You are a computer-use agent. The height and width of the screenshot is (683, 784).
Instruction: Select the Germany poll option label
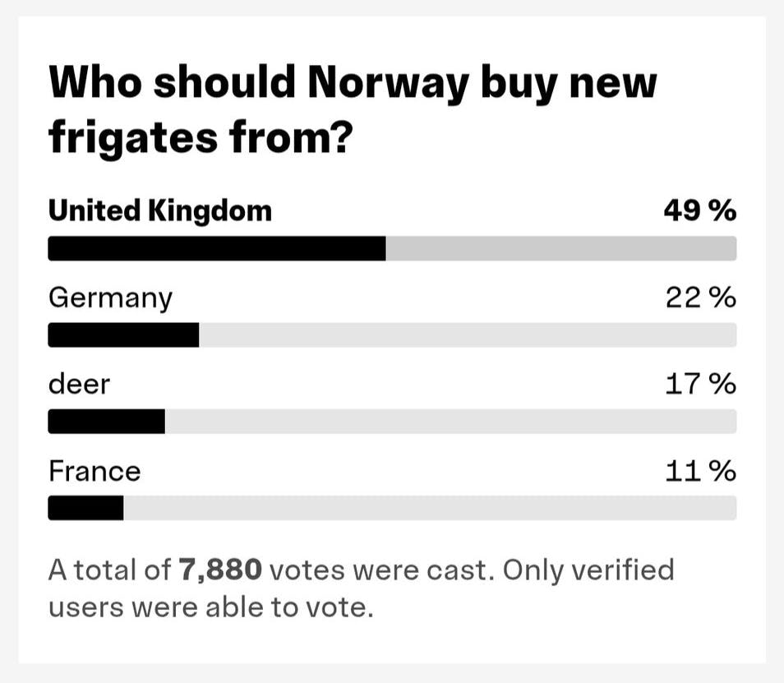110,298
